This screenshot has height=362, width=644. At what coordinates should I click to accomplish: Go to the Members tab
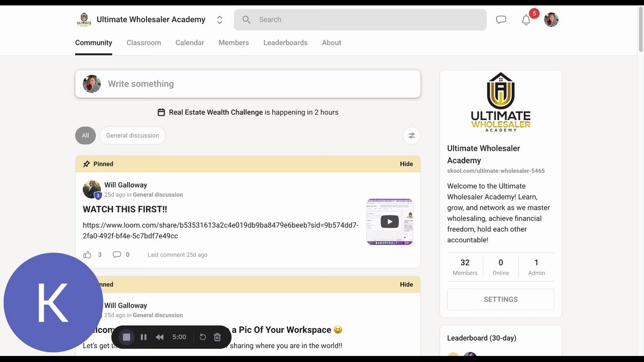pyautogui.click(x=233, y=43)
